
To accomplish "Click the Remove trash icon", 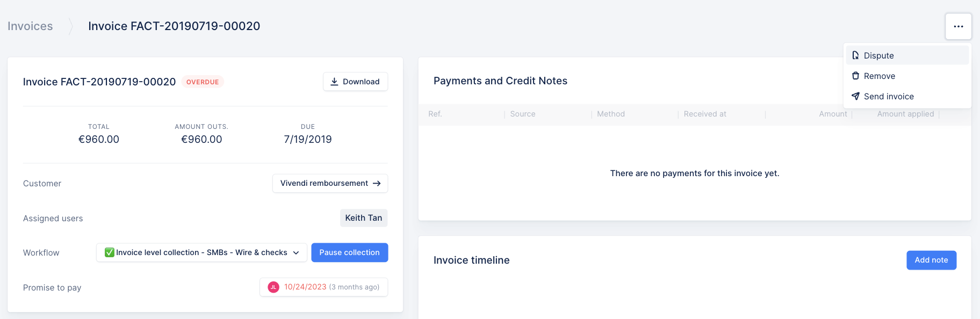I will 855,76.
